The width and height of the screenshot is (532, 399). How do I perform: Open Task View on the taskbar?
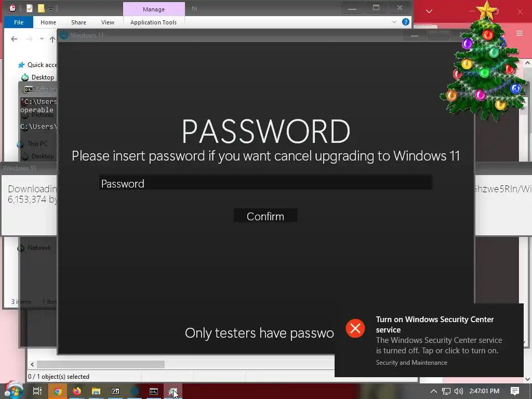pyautogui.click(x=37, y=391)
